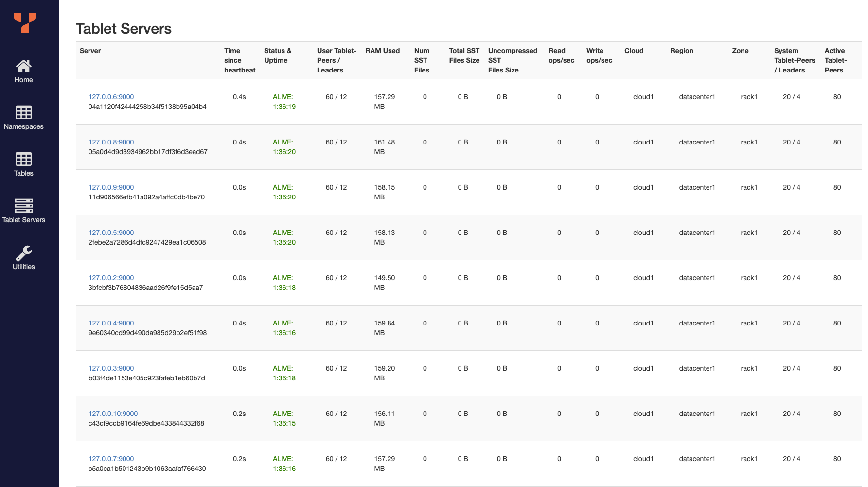Click the Tablet Servers page heading

coord(124,29)
